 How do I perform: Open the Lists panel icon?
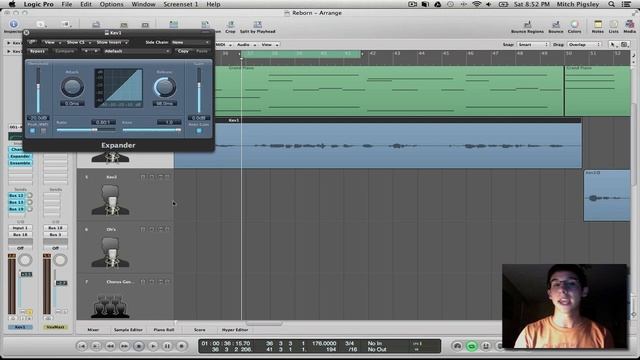pos(614,24)
